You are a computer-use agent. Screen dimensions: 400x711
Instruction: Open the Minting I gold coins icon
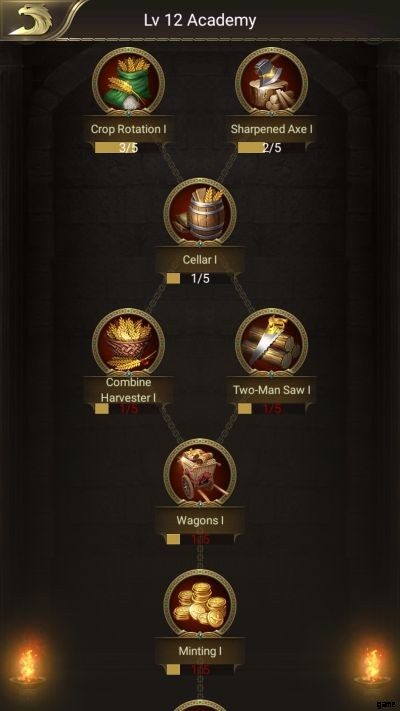pyautogui.click(x=200, y=604)
